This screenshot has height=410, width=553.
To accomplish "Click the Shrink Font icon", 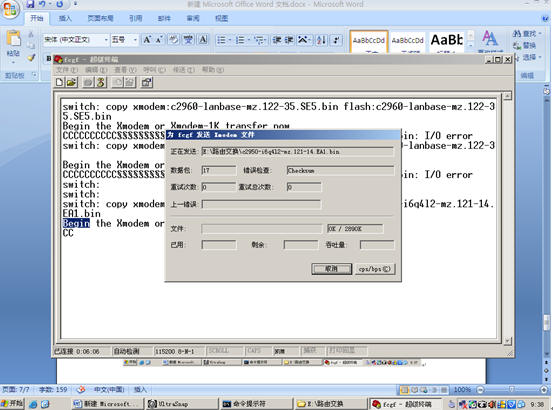I will (x=159, y=40).
